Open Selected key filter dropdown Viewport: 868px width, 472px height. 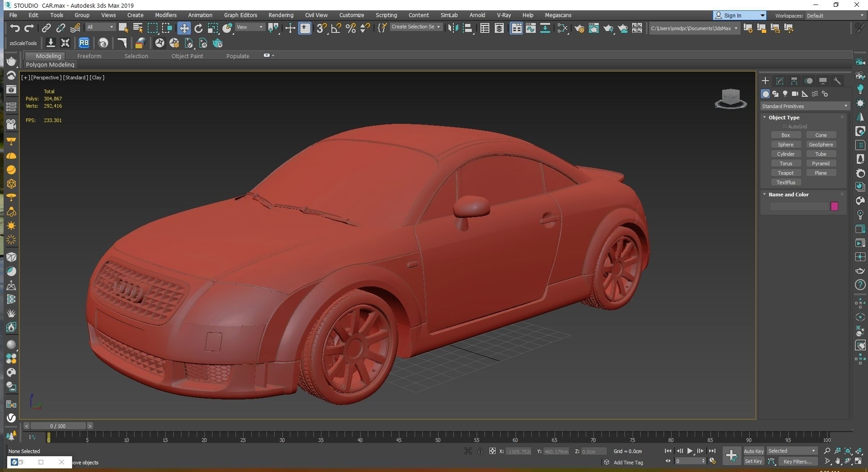tap(792, 451)
